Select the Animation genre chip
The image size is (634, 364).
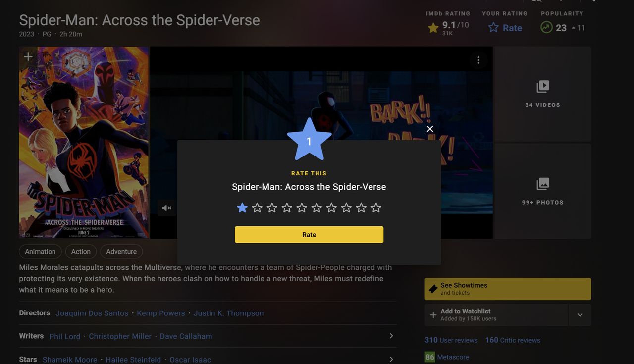point(41,252)
